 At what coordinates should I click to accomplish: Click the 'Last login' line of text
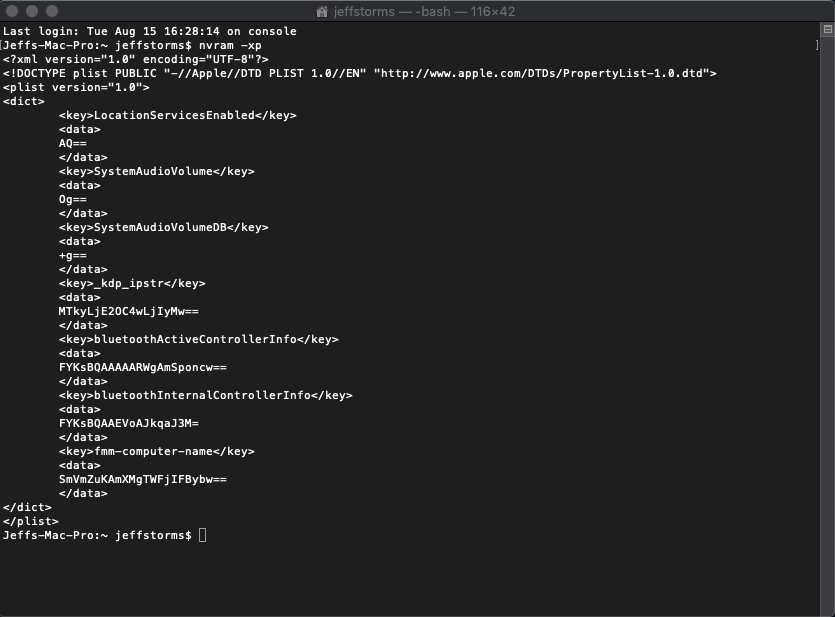150,31
